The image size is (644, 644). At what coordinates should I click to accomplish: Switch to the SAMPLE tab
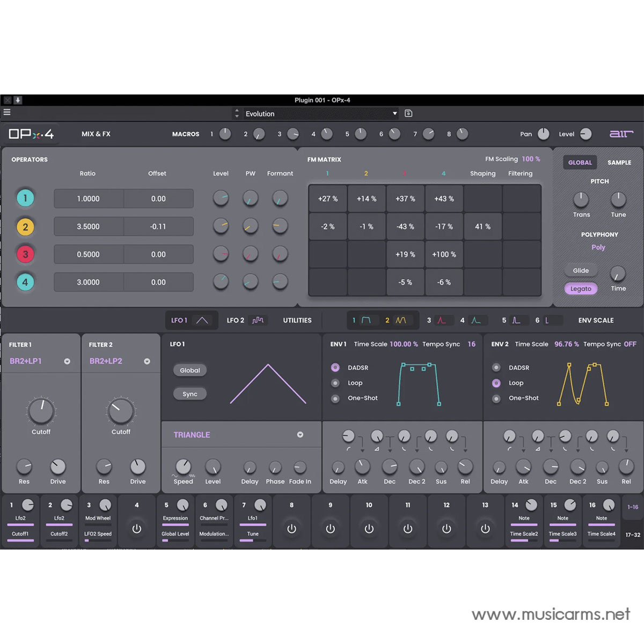tap(619, 163)
